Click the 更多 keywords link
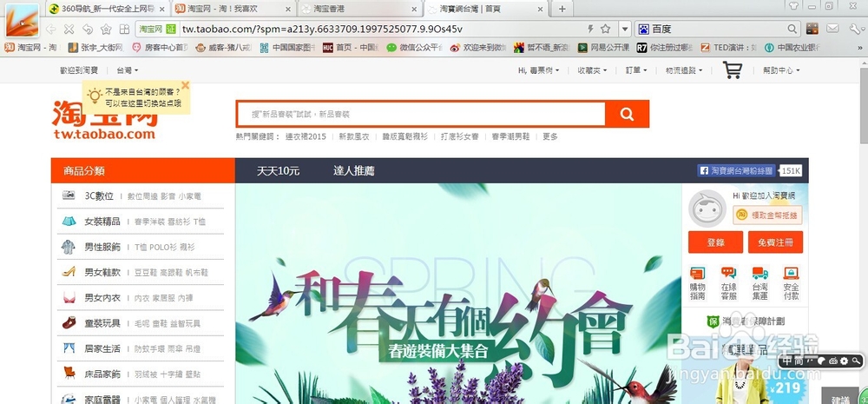 tap(549, 136)
